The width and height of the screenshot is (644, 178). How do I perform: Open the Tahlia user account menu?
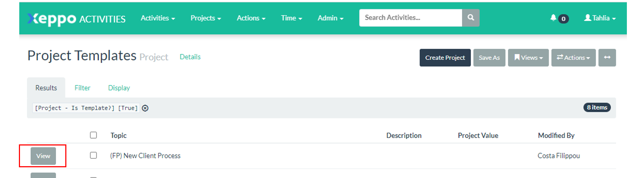[600, 18]
